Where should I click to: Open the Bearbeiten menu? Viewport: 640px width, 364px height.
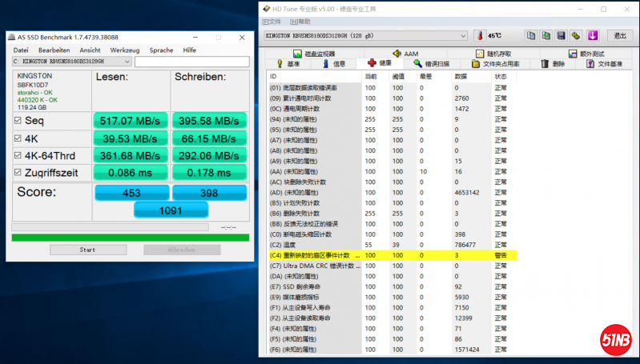(x=54, y=50)
